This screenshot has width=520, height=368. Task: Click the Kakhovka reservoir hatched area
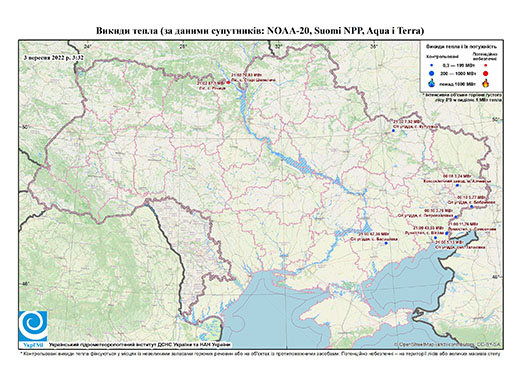353,230
